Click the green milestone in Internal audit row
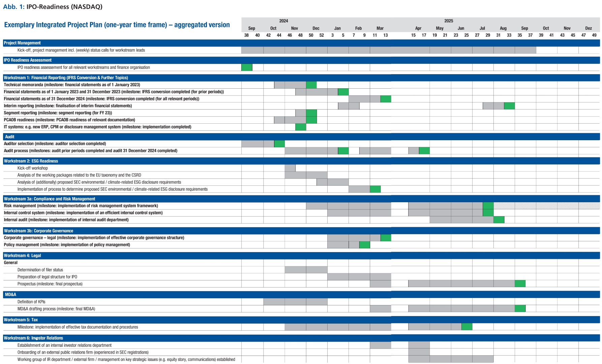Image resolution: width=602 pixels, height=364 pixels. tap(499, 220)
